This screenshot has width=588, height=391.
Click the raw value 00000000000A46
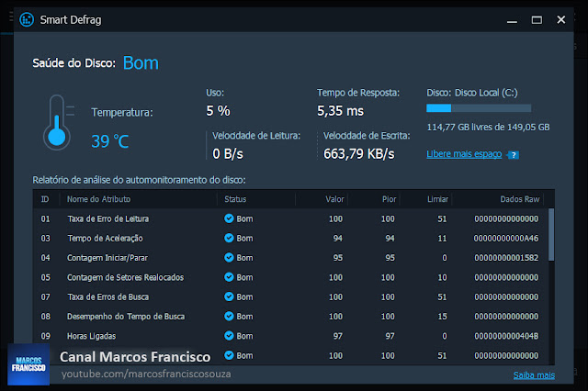tap(506, 239)
